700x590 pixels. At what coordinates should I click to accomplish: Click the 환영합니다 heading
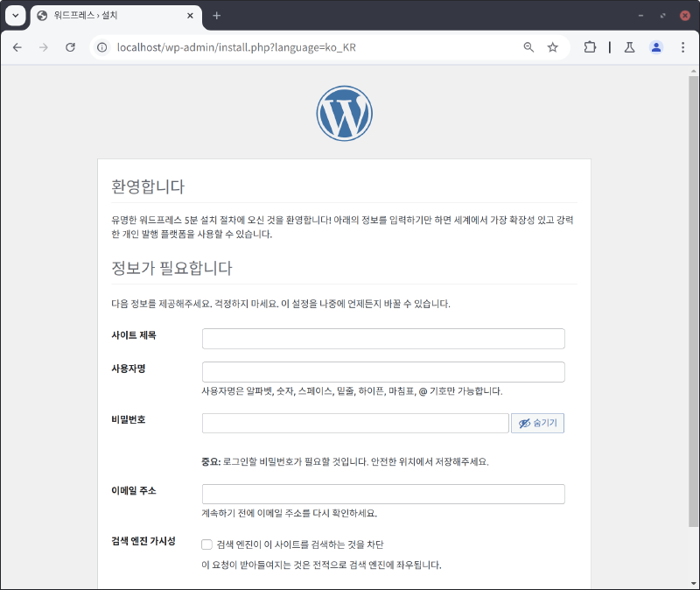[148, 186]
